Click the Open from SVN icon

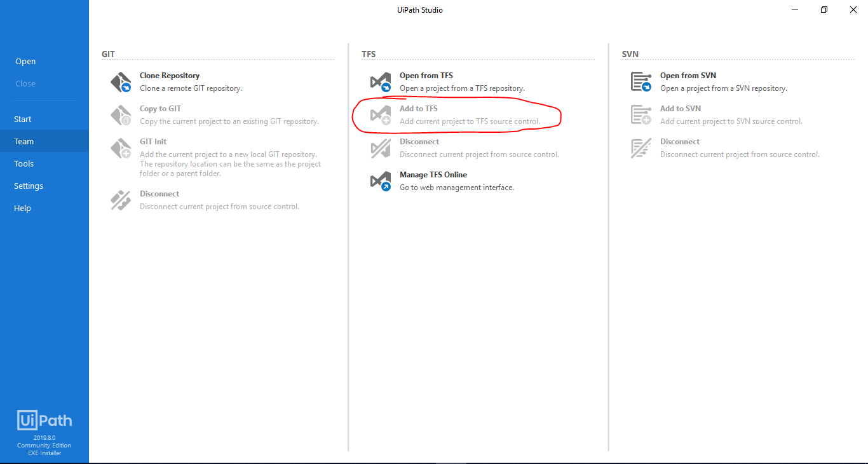click(x=641, y=81)
